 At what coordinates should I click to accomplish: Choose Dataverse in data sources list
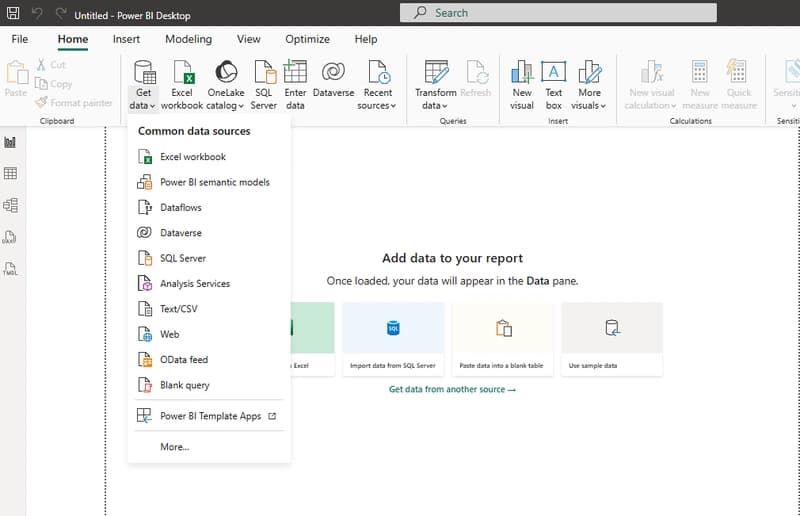tap(209, 233)
